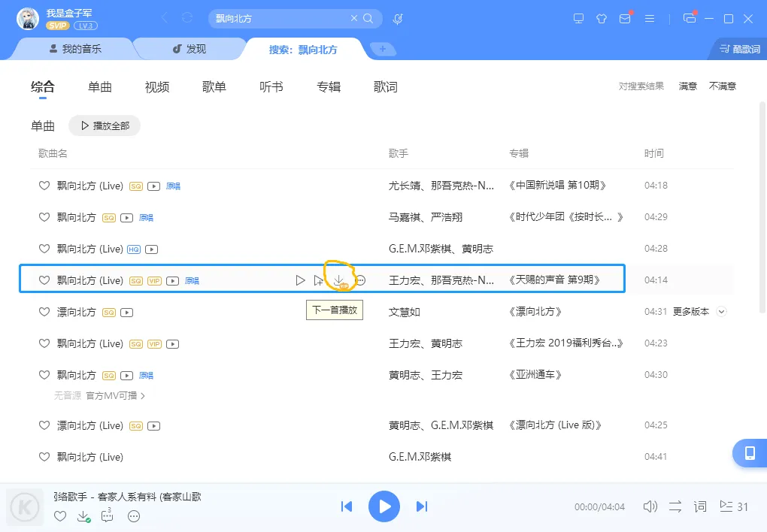Click the user avatar
The width and height of the screenshot is (767, 532).
click(x=28, y=19)
